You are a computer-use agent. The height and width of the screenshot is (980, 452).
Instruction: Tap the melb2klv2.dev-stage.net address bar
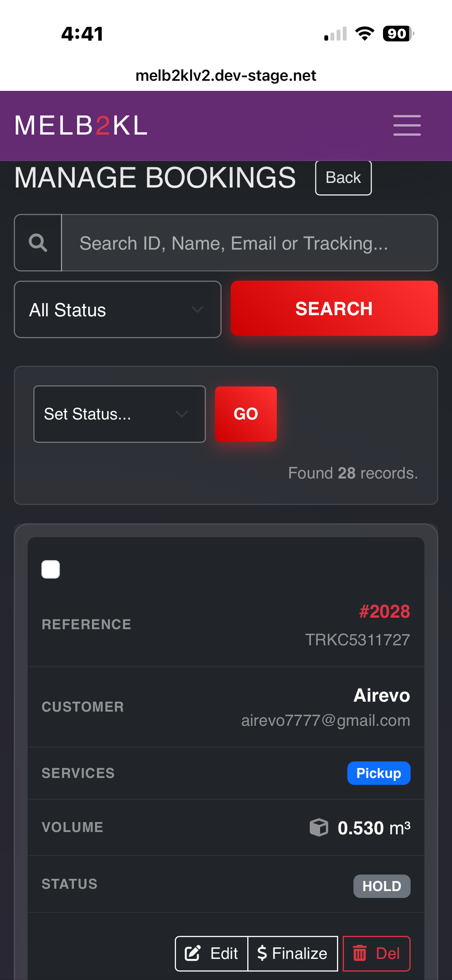click(x=226, y=76)
